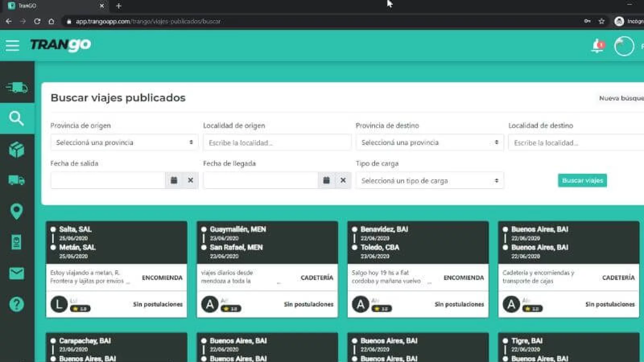
Task: Open the notifications bell
Action: [x=597, y=46]
